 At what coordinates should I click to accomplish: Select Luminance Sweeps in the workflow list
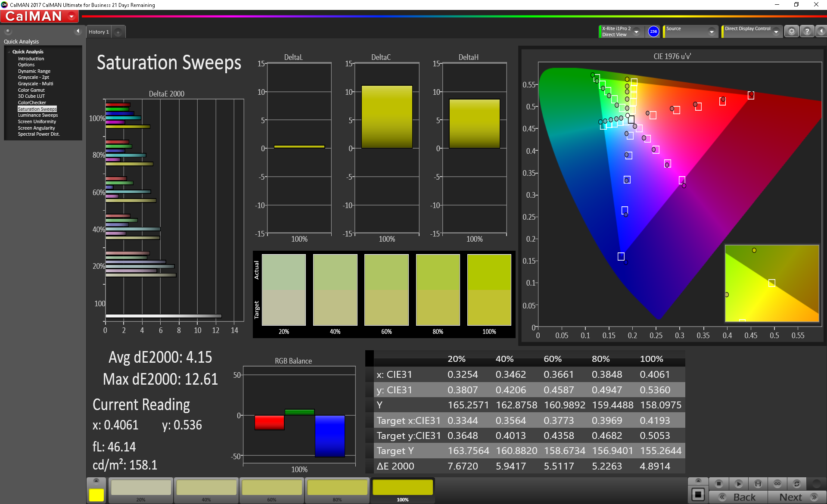[37, 115]
